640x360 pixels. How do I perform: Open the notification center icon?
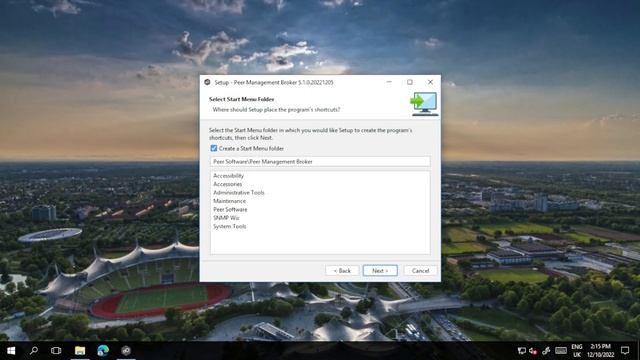point(625,351)
